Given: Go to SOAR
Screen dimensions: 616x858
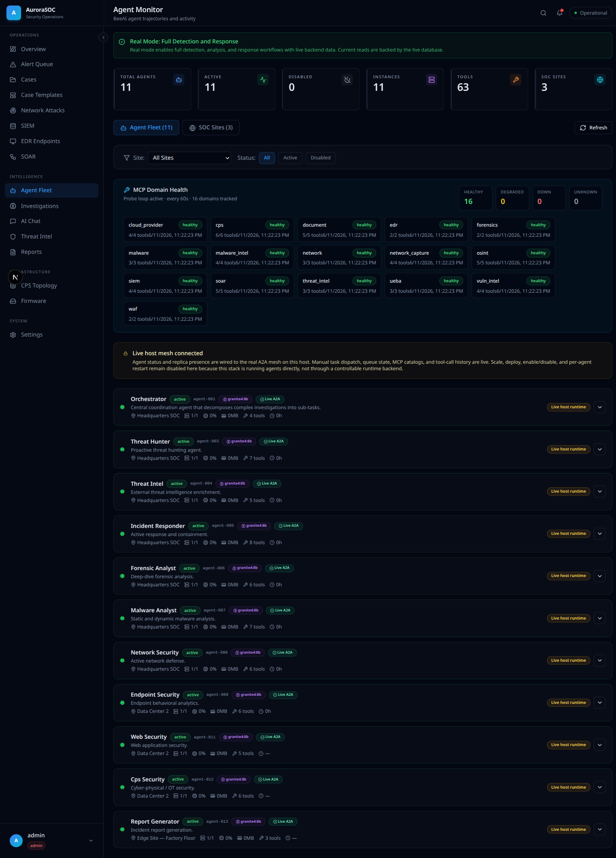Looking at the screenshot, I should pos(51,157).
